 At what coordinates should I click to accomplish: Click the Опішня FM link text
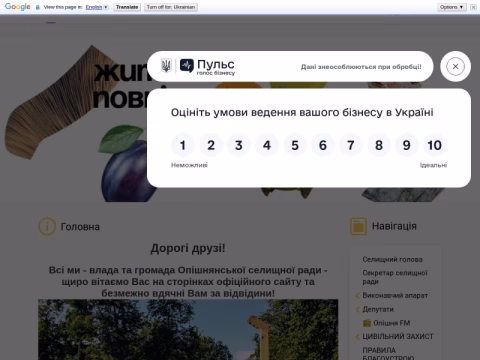click(392, 323)
